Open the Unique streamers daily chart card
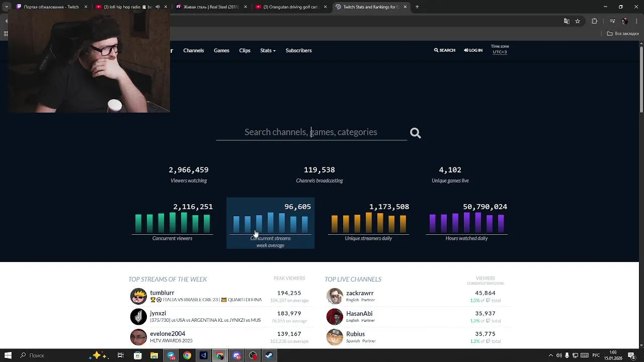 [x=369, y=222]
